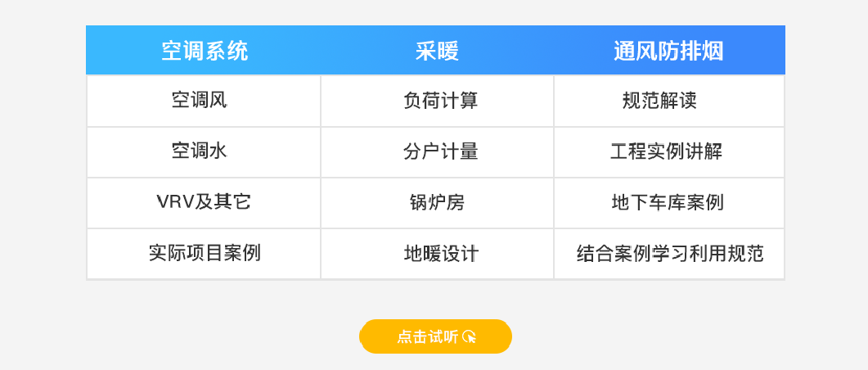Viewport: 868px width, 370px height.
Task: Select the 分户计量 cell
Action: (437, 151)
